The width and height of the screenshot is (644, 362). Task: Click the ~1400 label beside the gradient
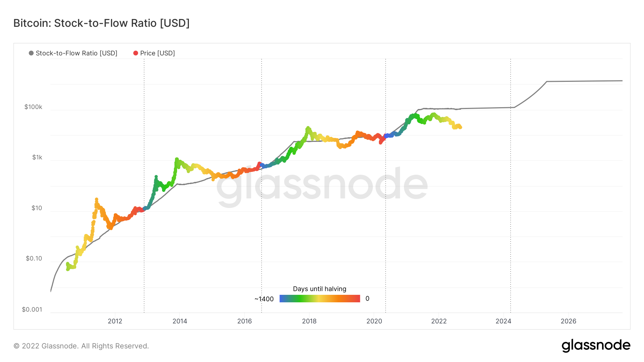[x=264, y=299]
